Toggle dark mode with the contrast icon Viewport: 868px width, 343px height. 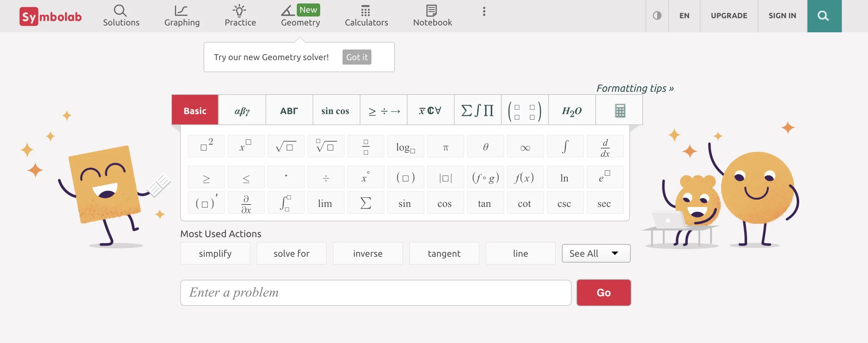(657, 15)
